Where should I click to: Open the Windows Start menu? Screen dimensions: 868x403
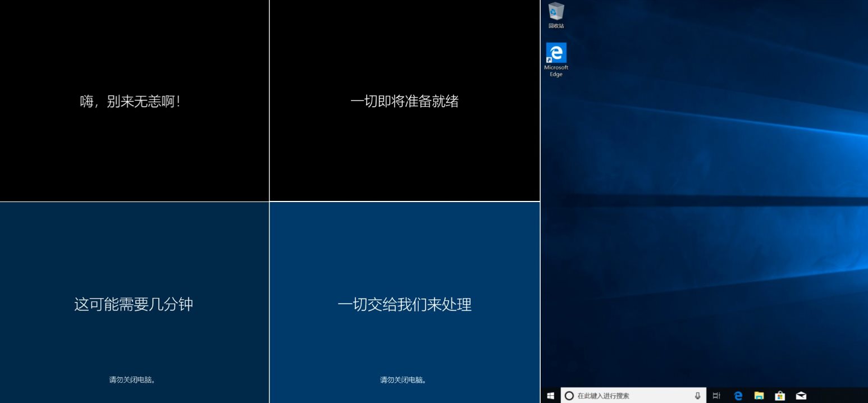pos(550,396)
